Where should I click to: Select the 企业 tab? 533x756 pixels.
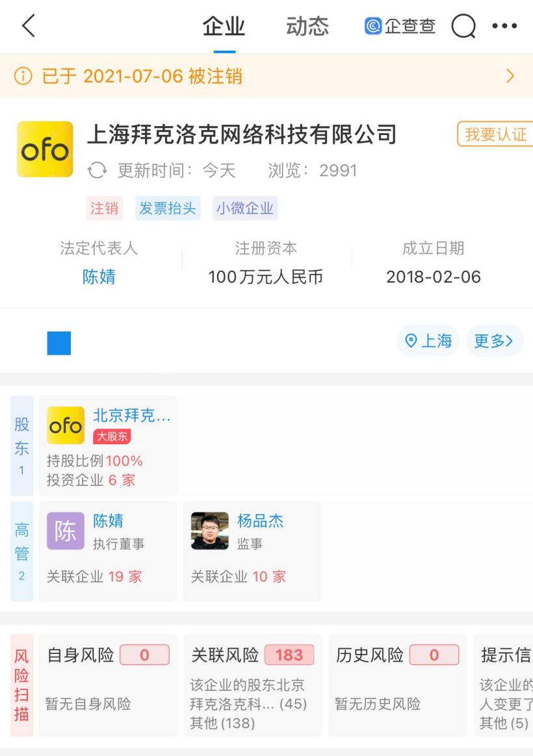(224, 27)
